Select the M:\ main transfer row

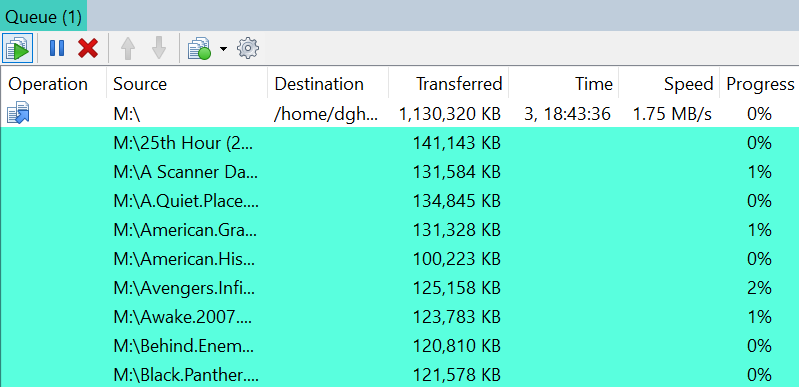(x=400, y=114)
